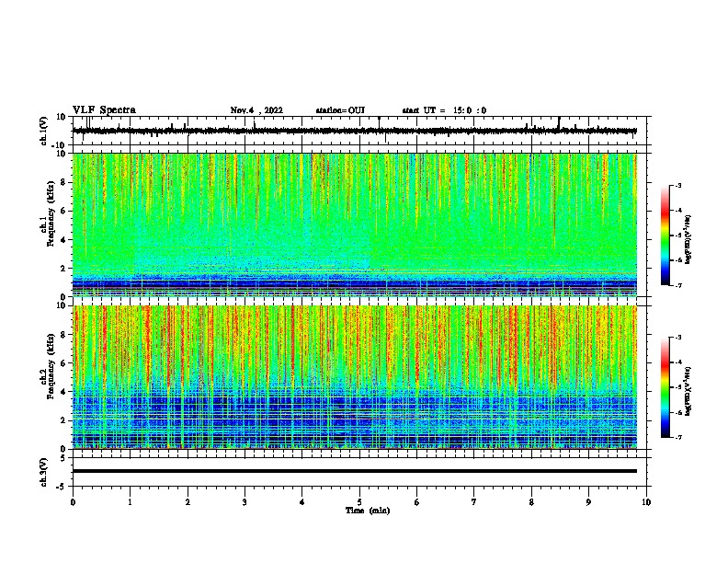Viewport: 728px width, 563px height.
Task: Click inside the ch.2 spectrogram panel
Action: pyautogui.click(x=354, y=377)
